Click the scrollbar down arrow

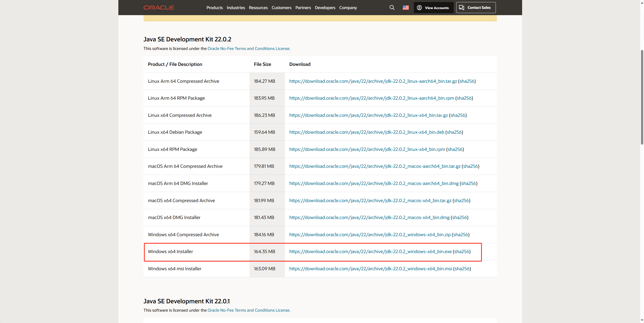[x=642, y=320]
